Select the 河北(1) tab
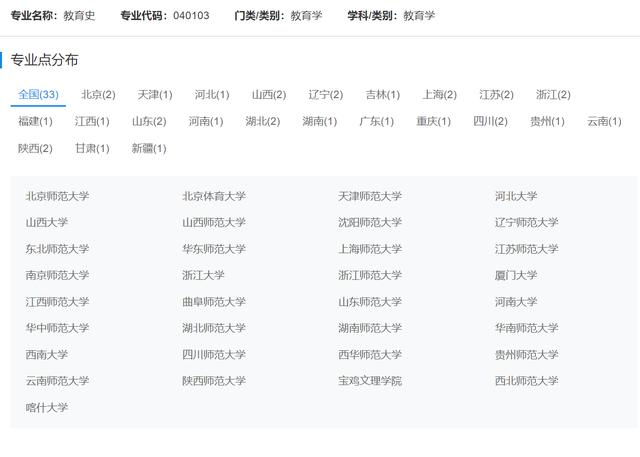Image resolution: width=640 pixels, height=457 pixels. coord(212,95)
